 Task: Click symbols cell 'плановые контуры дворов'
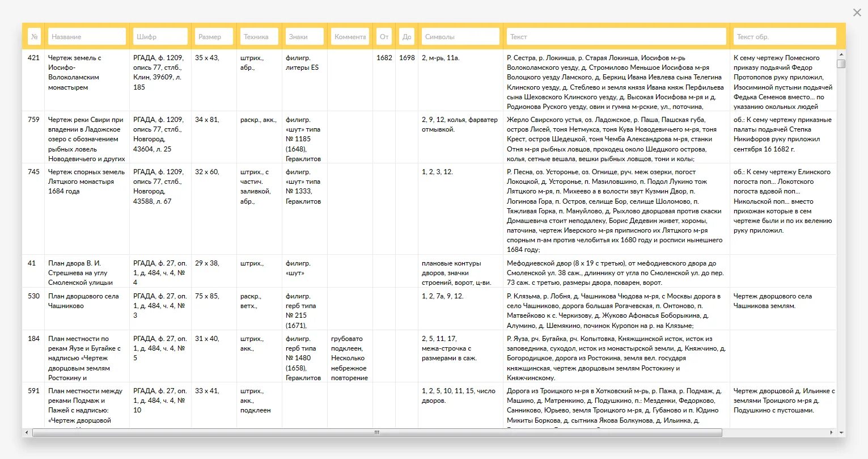point(456,273)
